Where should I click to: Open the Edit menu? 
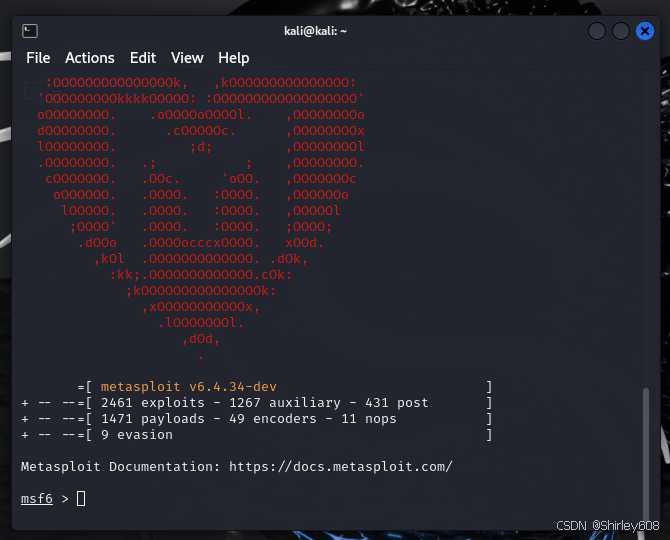[143, 58]
